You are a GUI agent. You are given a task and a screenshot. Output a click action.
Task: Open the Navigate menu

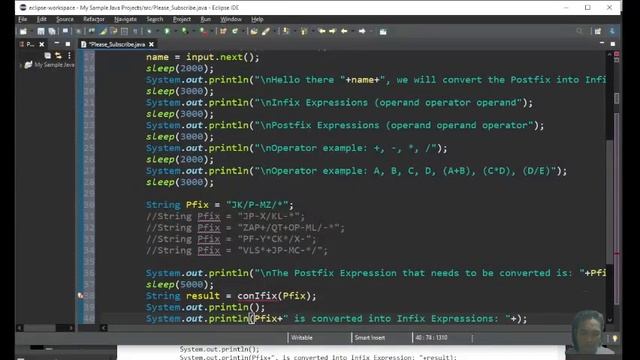125,19
